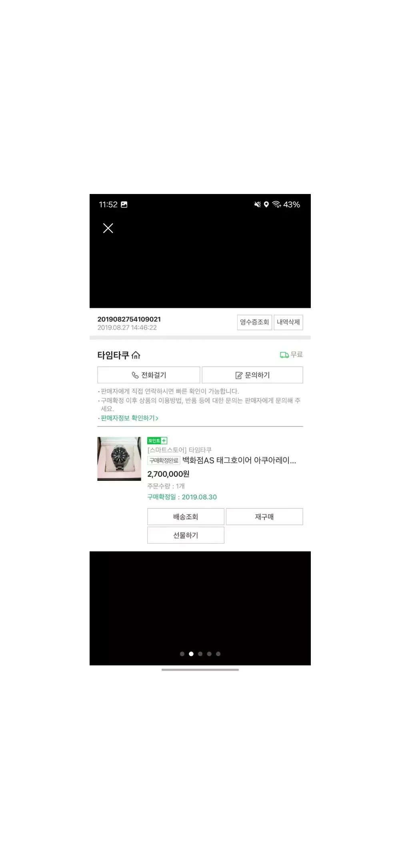
Task: Open 판매자정보 확인하기 link
Action: click(x=130, y=418)
